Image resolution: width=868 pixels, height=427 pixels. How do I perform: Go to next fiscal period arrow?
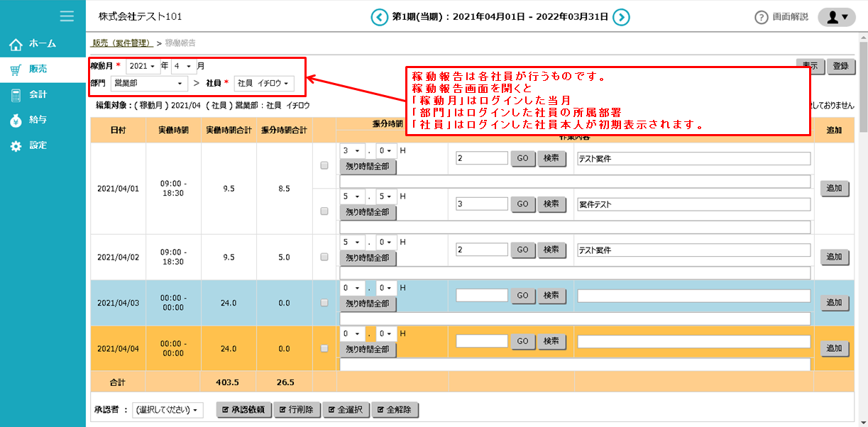(621, 17)
